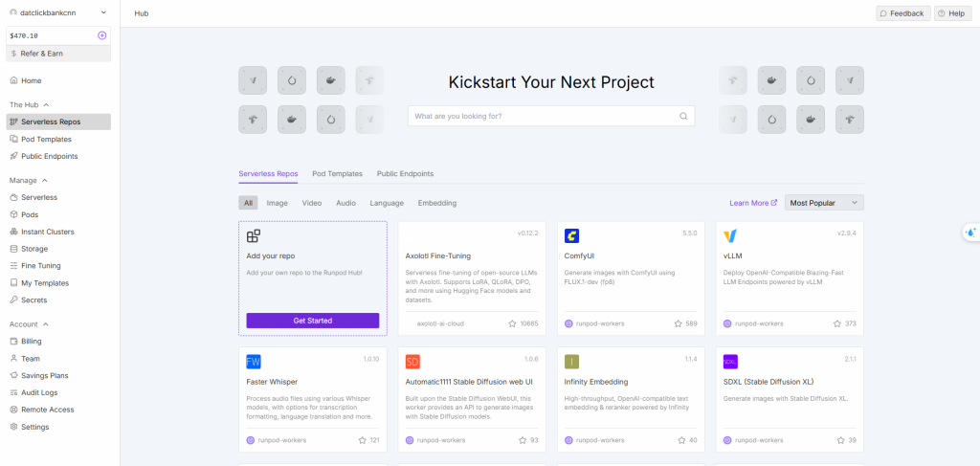This screenshot has width=980, height=466.
Task: Click the ComfyUI logo icon
Action: [571, 235]
